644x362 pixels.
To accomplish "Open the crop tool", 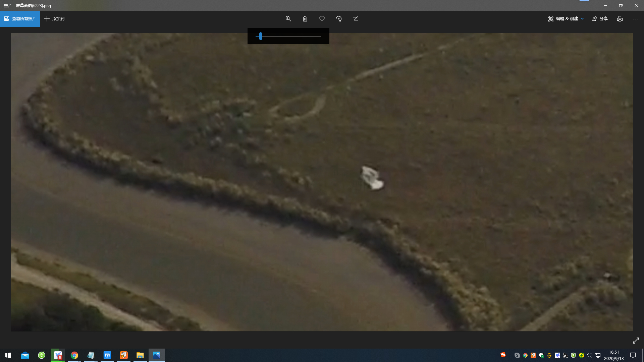I will (x=356, y=19).
